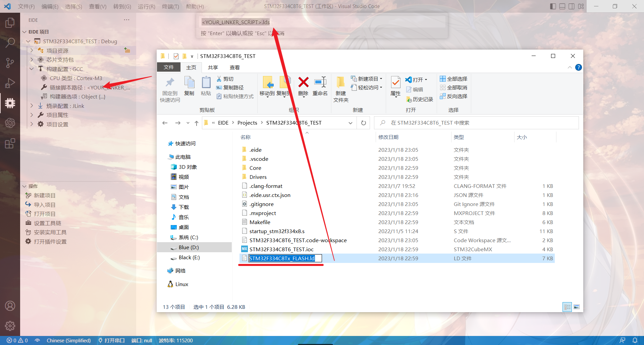Open the Core folder row
Image resolution: width=644 pixels, height=345 pixels.
pos(397,168)
